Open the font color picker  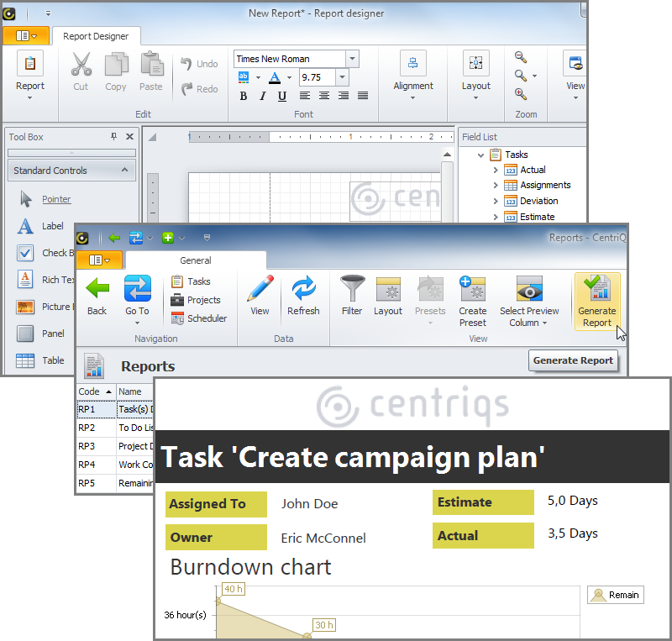pyautogui.click(x=274, y=77)
